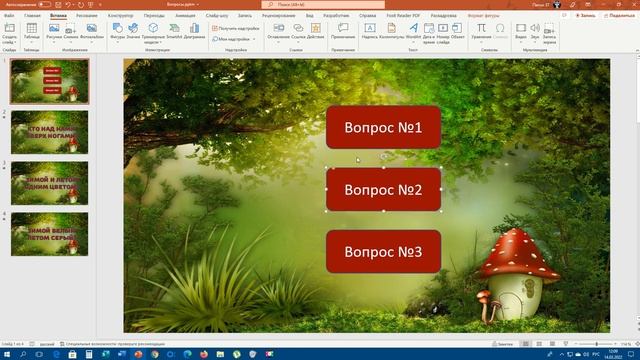Open the Переходы tab

(154, 16)
